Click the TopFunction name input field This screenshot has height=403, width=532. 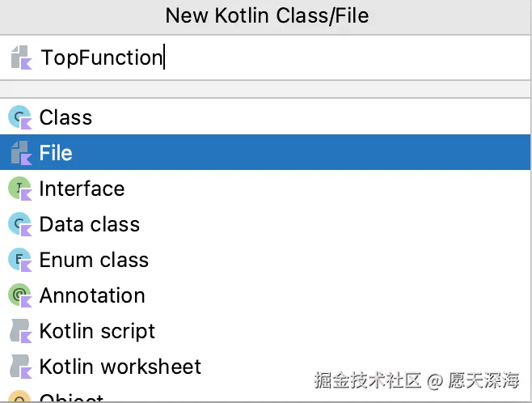click(x=283, y=58)
